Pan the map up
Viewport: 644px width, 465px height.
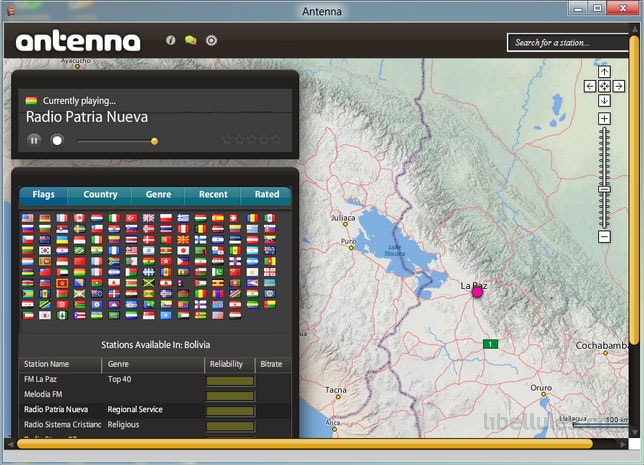click(604, 72)
